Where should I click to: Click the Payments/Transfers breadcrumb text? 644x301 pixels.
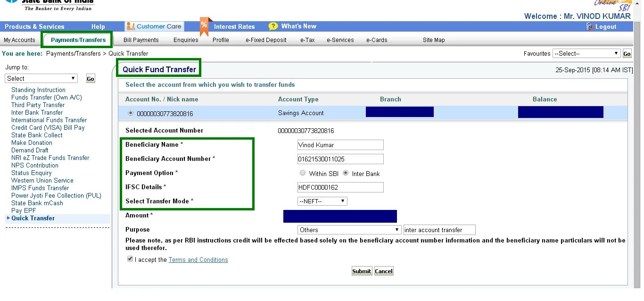tap(73, 53)
